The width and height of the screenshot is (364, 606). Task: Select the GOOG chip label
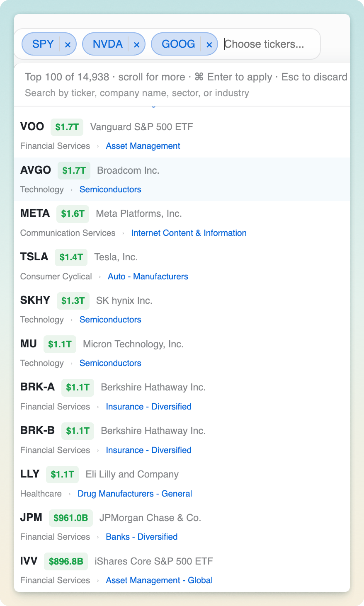[178, 44]
